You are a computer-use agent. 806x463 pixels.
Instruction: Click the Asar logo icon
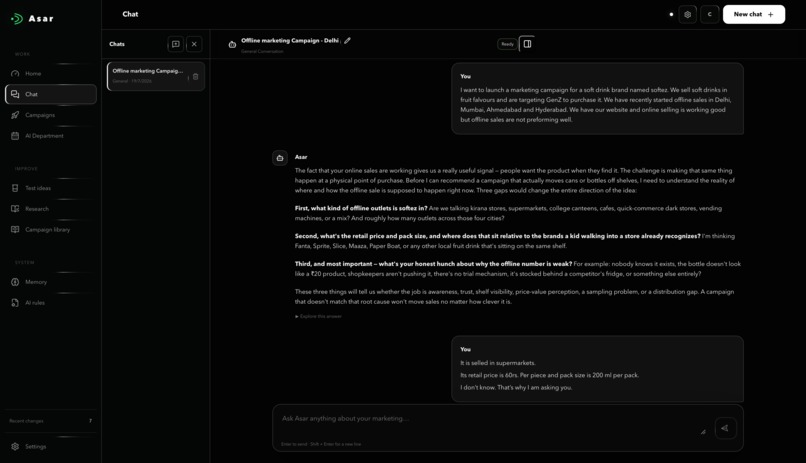pyautogui.click(x=17, y=19)
